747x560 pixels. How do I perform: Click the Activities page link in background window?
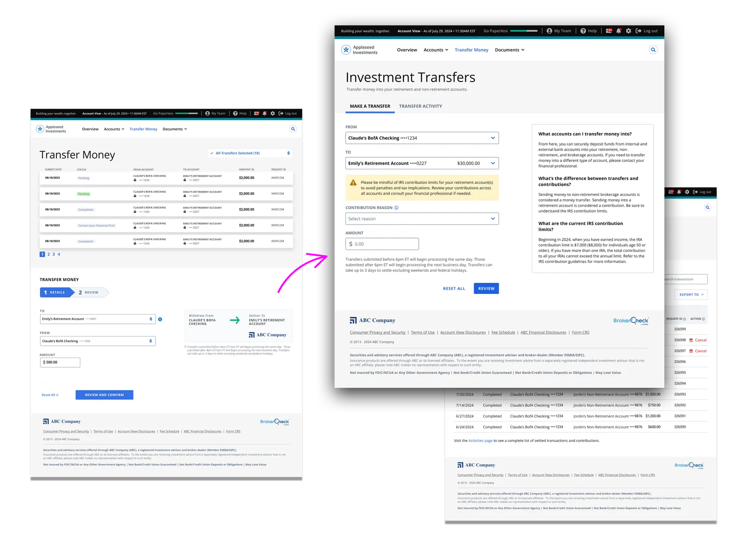pos(480,441)
